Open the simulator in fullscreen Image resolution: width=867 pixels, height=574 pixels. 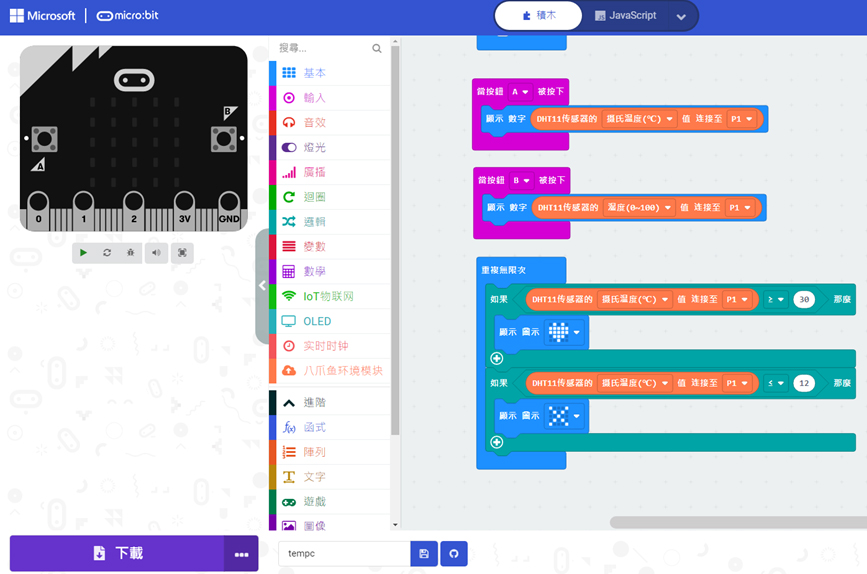point(181,253)
